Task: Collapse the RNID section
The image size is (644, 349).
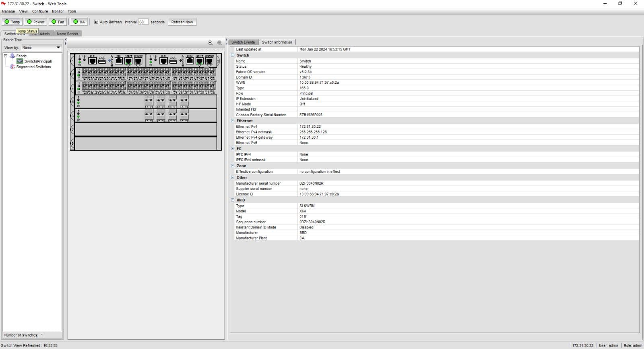Action: [233, 200]
